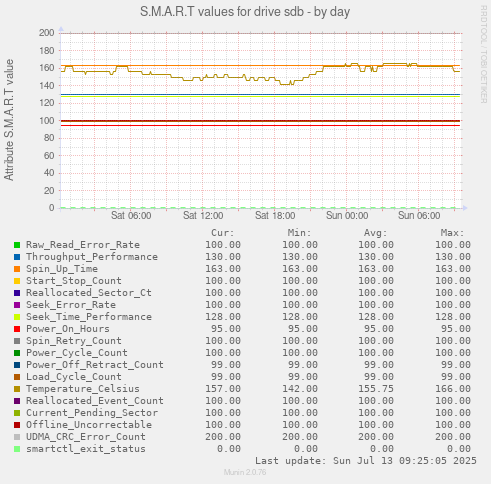Select the Raw_Read_Error_Rate label
This screenshot has width=491, height=484.
[83, 245]
